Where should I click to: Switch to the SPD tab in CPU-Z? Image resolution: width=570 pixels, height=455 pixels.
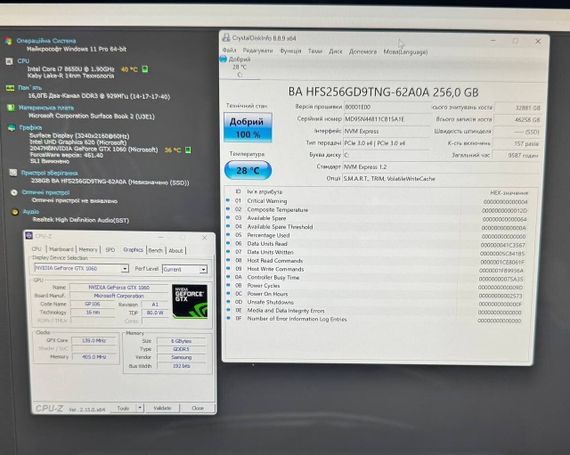[110, 250]
